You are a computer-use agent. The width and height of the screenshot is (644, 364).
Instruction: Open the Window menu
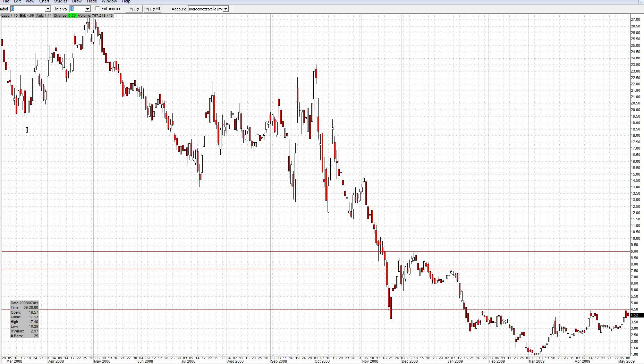tap(109, 2)
